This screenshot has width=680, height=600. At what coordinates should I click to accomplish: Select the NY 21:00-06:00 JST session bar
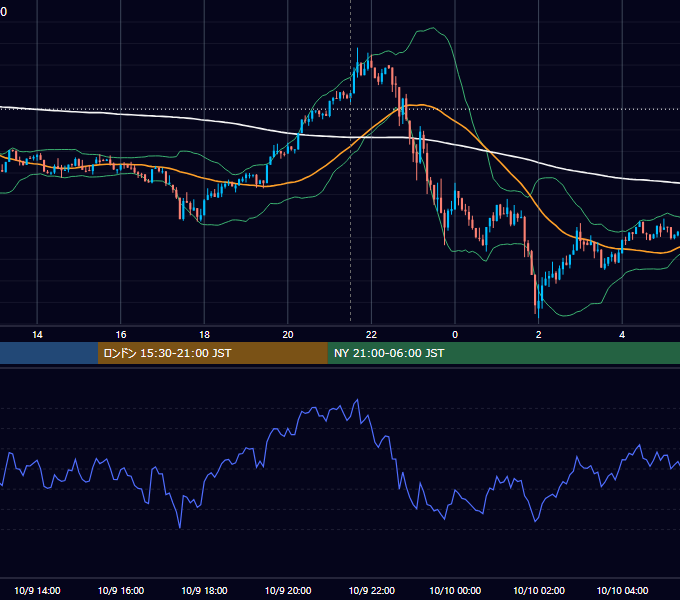(x=503, y=353)
